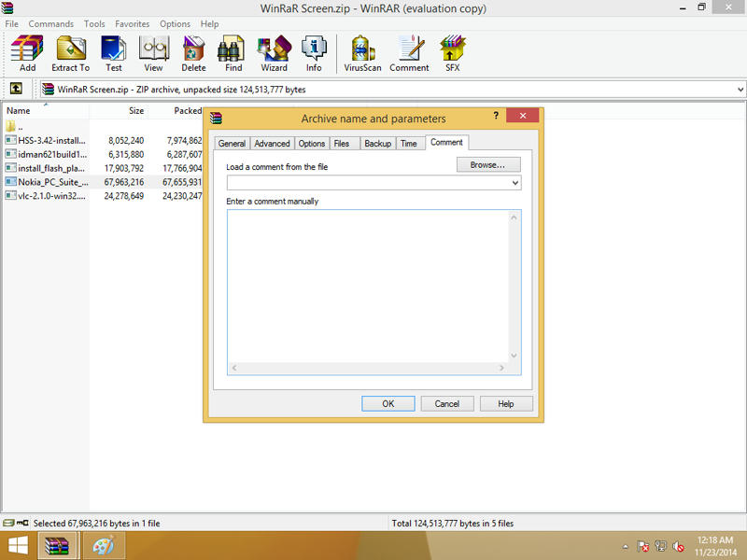Viewport: 747px width, 560px height.
Task: Switch to the Time tab
Action: click(x=409, y=144)
